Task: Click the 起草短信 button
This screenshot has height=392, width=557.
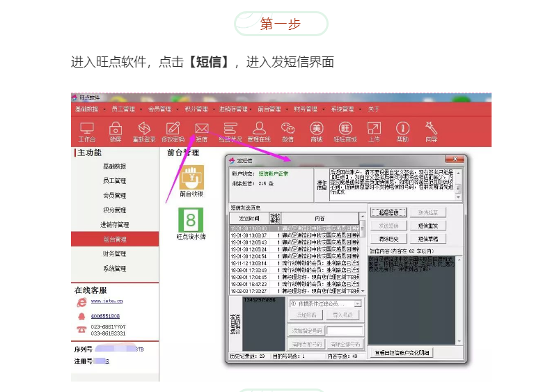Action: coord(389,212)
